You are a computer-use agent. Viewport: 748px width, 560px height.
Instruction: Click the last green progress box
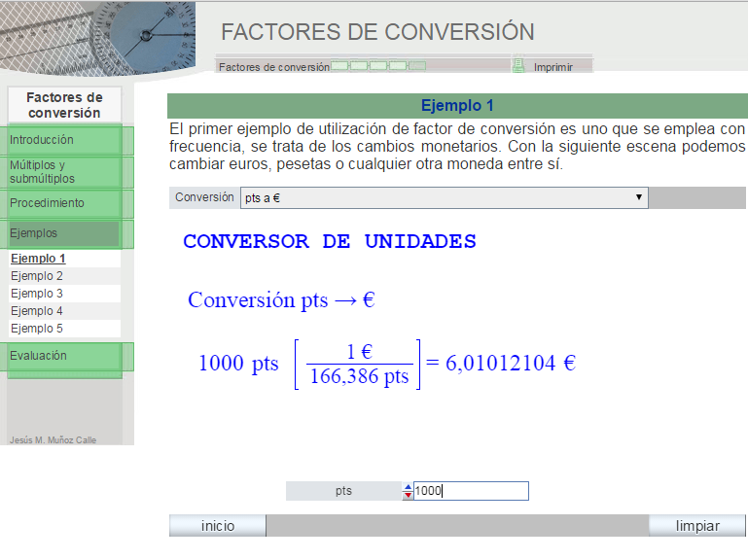click(417, 66)
